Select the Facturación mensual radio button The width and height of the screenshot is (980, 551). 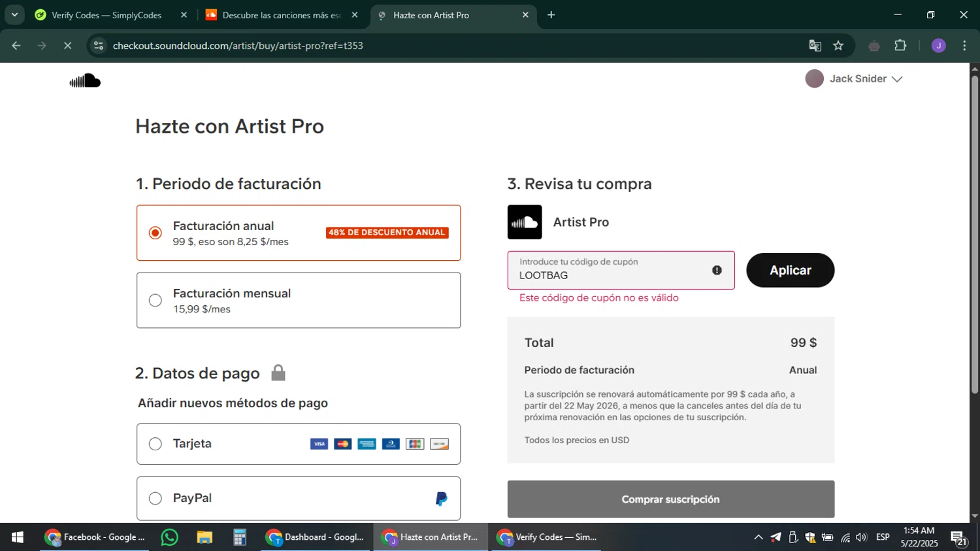pos(155,300)
